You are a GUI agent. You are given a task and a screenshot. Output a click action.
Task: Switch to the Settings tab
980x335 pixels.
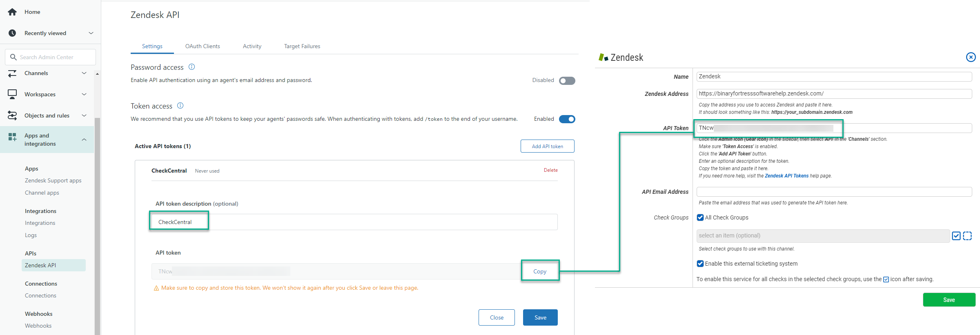[152, 46]
